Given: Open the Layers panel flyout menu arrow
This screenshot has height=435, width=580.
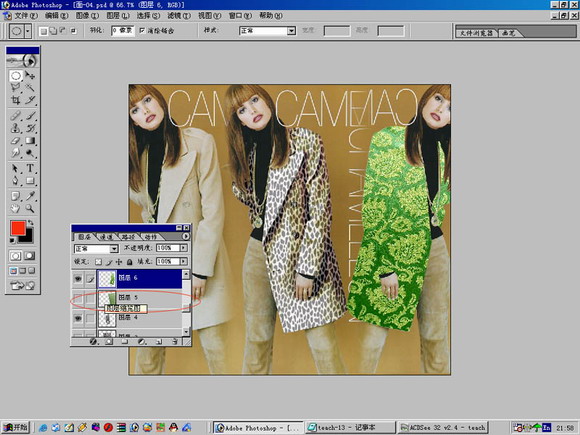Looking at the screenshot, I should coord(186,236).
